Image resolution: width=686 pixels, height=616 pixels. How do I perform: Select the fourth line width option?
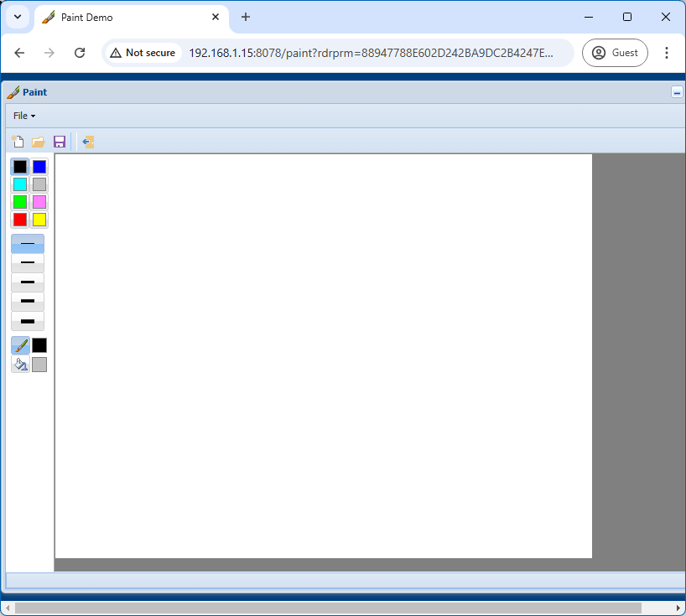(x=28, y=301)
